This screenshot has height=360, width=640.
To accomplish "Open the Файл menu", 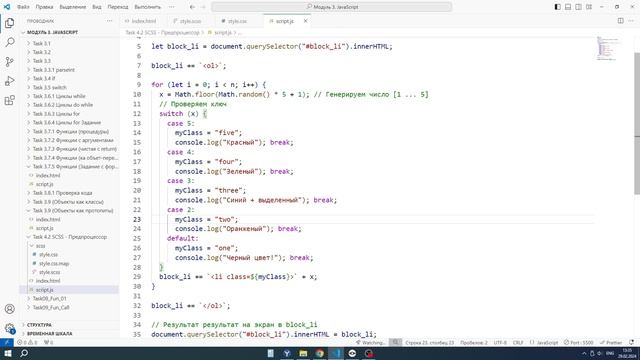I will [x=23, y=7].
